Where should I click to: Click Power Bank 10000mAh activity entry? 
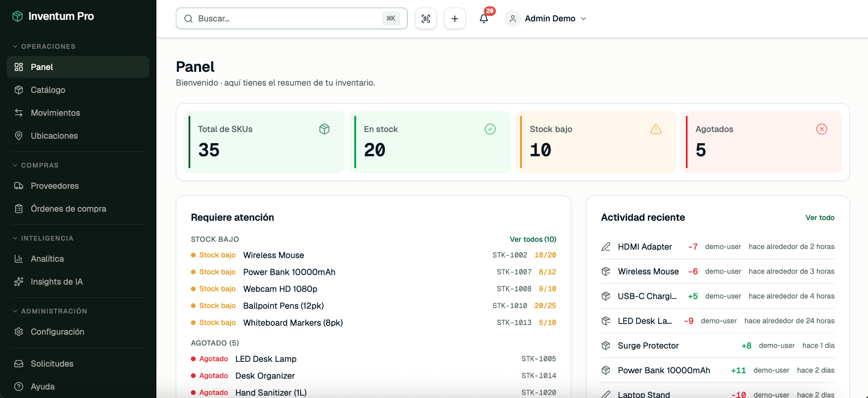(x=718, y=370)
